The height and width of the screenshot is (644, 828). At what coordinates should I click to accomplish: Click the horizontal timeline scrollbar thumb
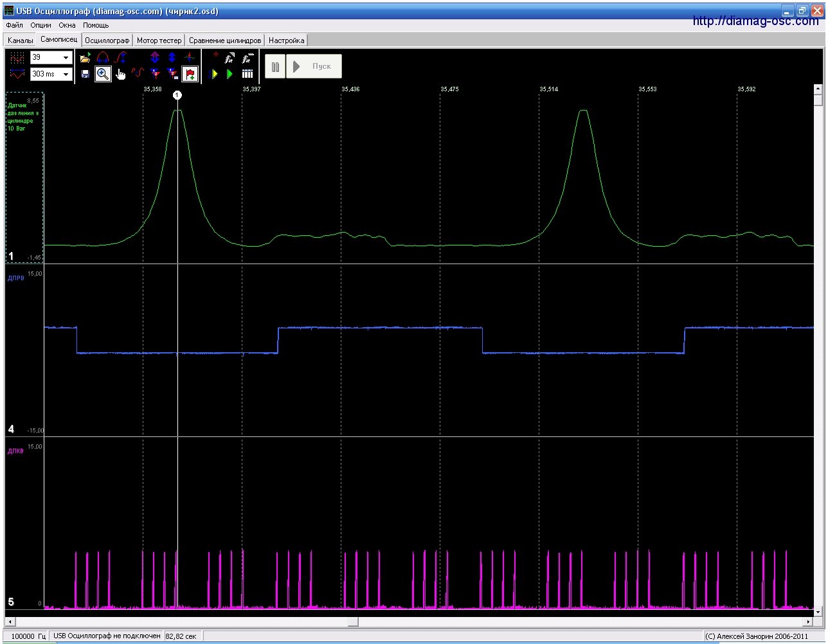pos(353,622)
